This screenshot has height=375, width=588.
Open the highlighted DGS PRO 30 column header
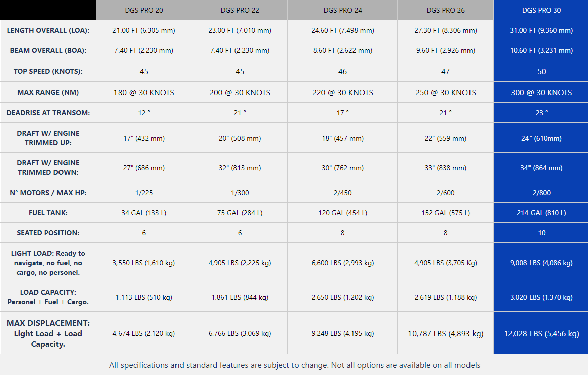541,10
